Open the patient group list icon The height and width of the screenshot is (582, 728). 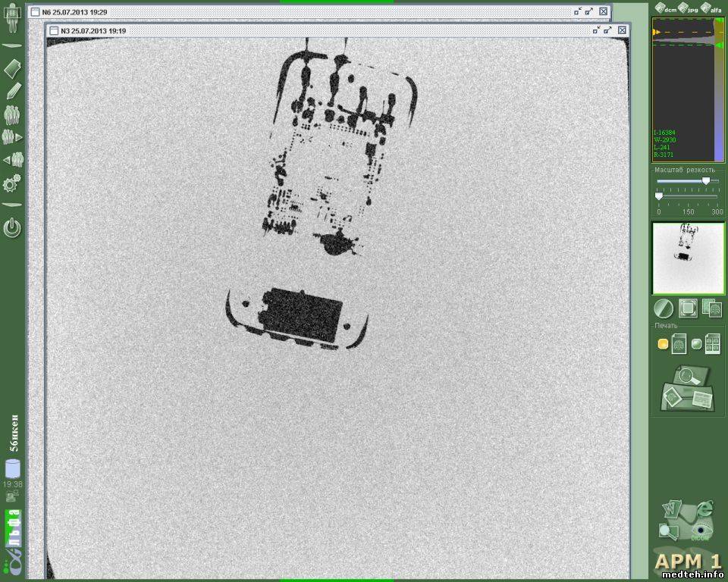[x=12, y=114]
